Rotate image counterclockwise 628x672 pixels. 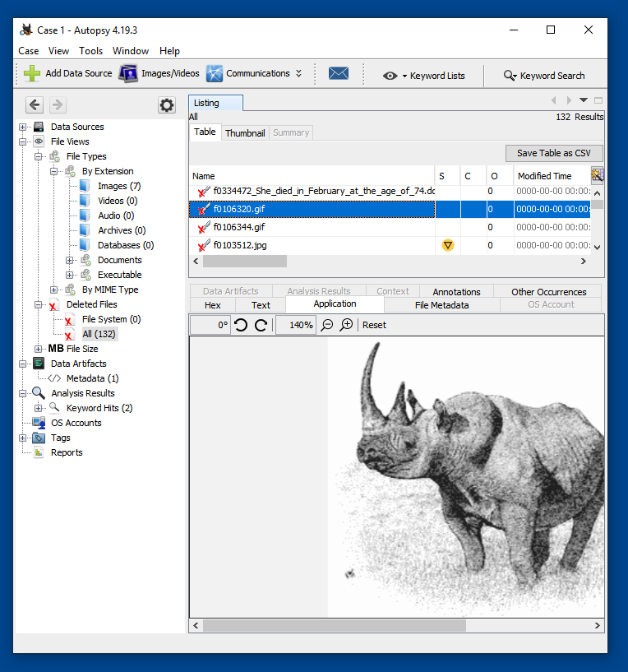[241, 325]
